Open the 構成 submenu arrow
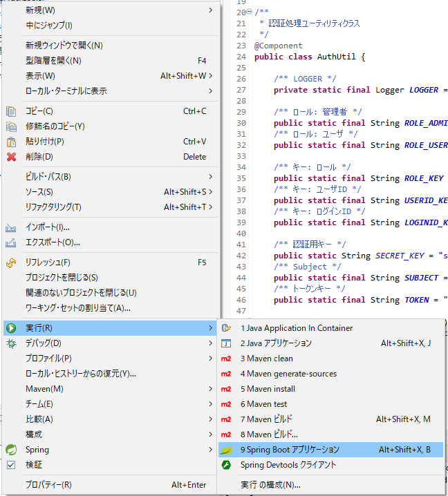The height and width of the screenshot is (496, 448). coord(211,435)
